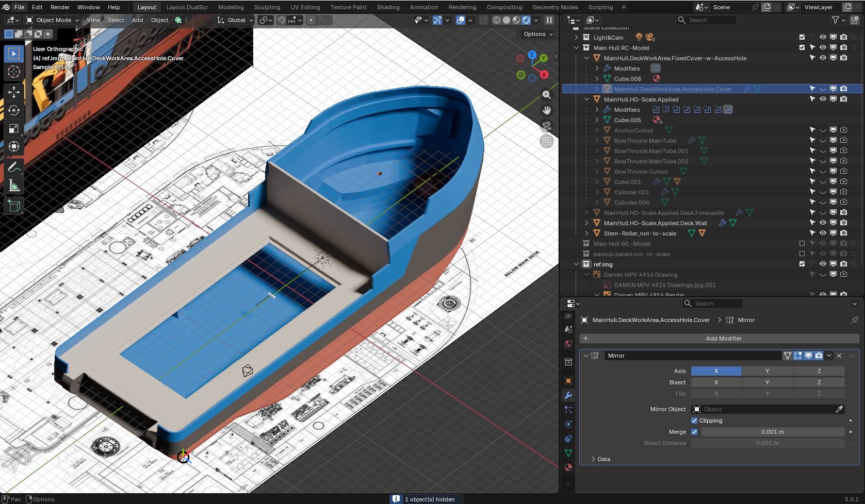Screen dimensions: 865x504
Task: Select the Move tool in the toolbar
Action: click(14, 92)
